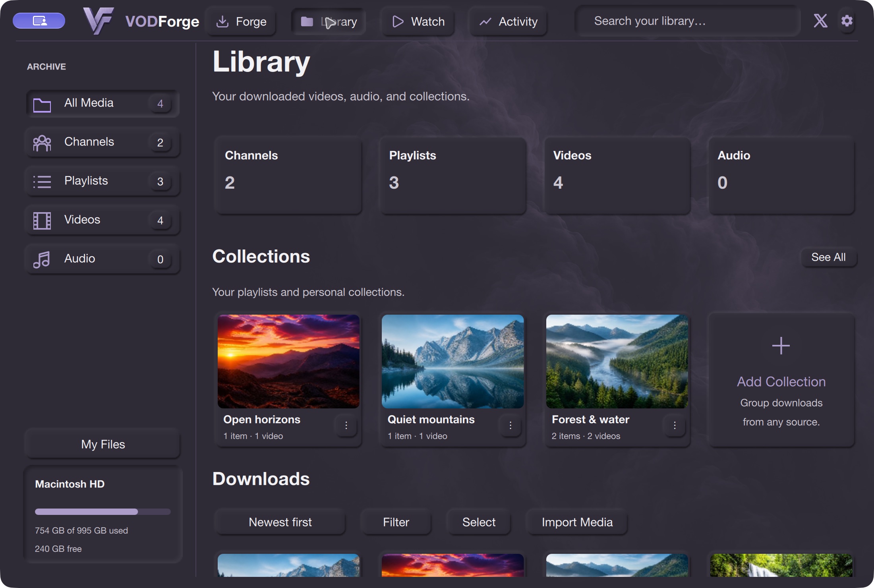Switch to the Forge tab
Viewport: 874px width, 588px height.
[241, 21]
